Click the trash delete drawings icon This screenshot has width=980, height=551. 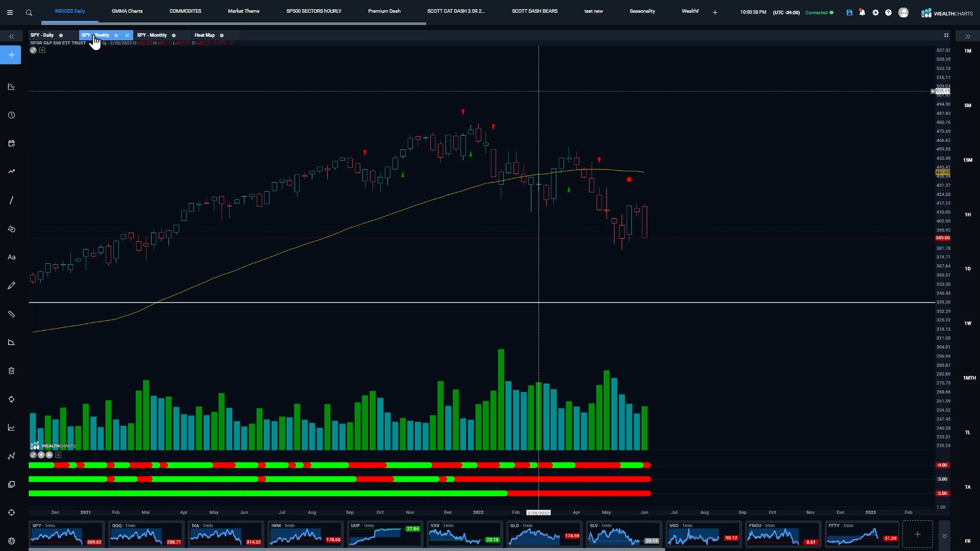11,371
